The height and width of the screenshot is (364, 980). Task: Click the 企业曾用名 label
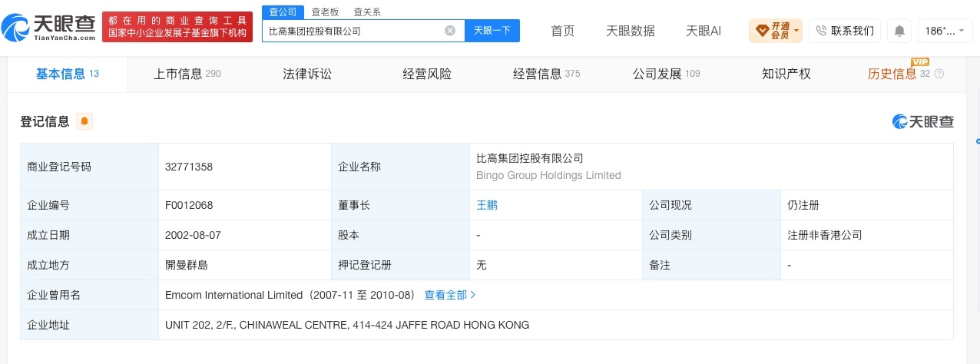tap(54, 295)
